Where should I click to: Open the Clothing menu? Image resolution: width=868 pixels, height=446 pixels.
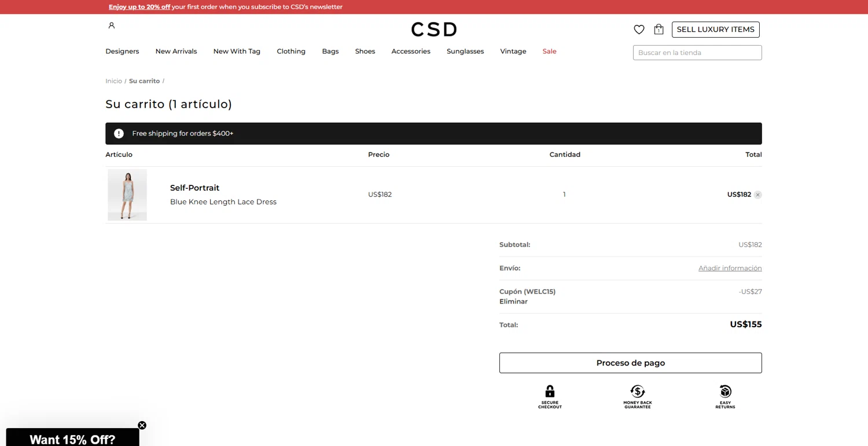tap(291, 52)
